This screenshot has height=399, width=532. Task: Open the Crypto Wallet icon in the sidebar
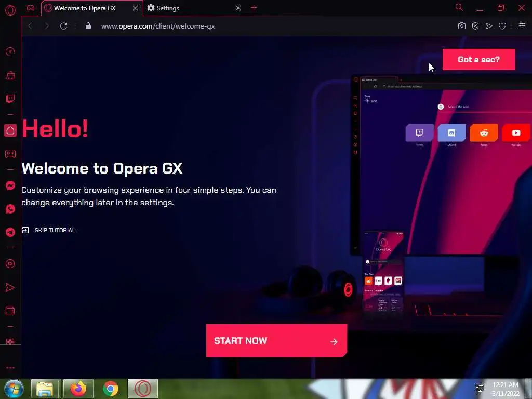pyautogui.click(x=10, y=311)
